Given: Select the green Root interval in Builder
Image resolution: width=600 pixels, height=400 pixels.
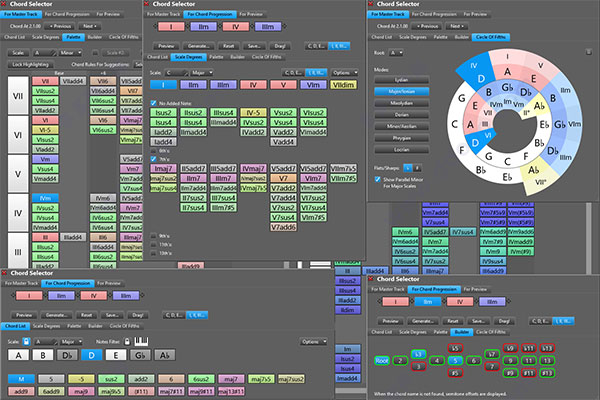Looking at the screenshot, I should click(382, 361).
